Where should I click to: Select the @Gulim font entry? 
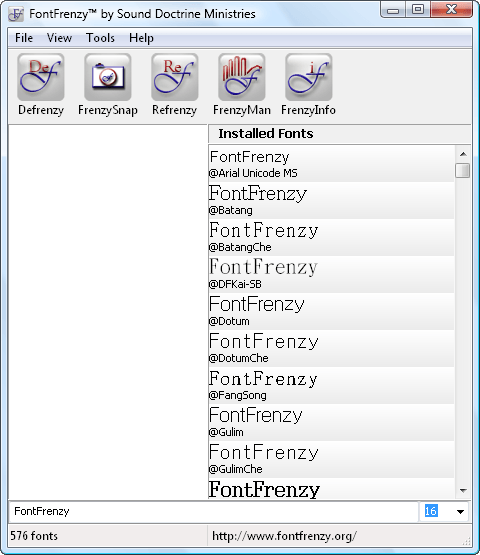point(331,422)
